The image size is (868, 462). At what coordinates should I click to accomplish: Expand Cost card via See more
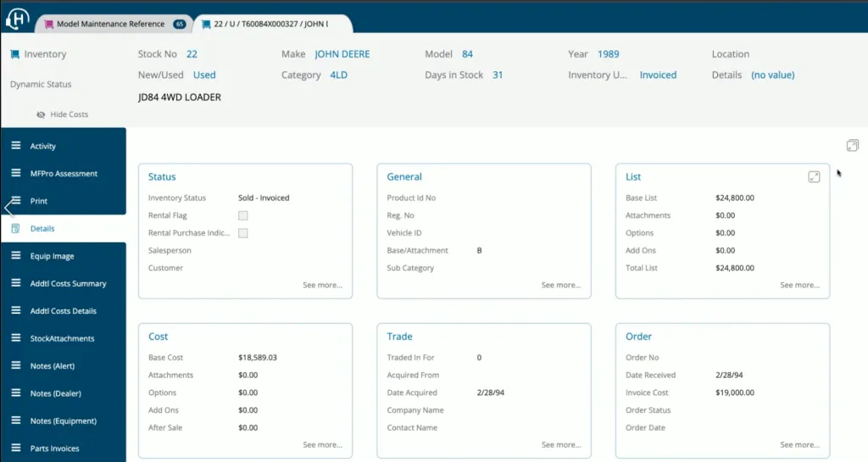322,445
